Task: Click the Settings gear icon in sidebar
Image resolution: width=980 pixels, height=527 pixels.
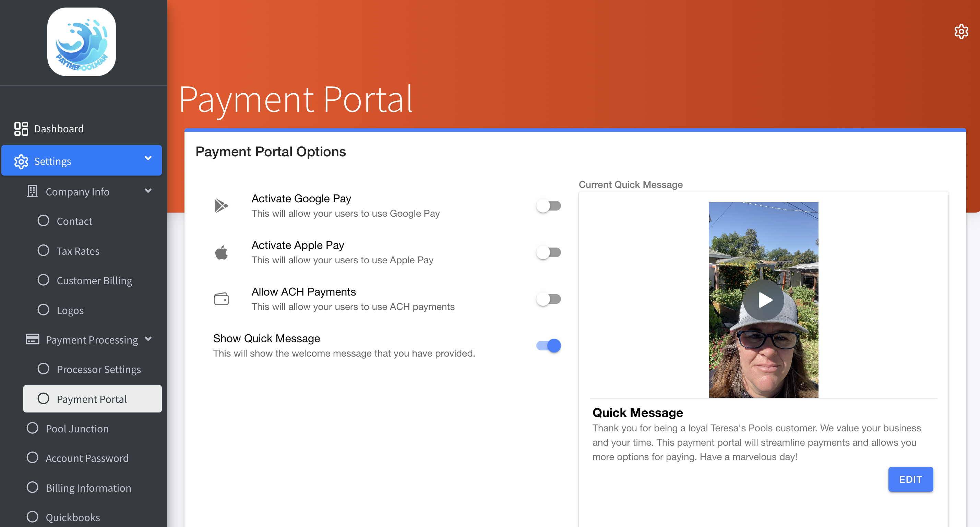Action: (x=21, y=161)
